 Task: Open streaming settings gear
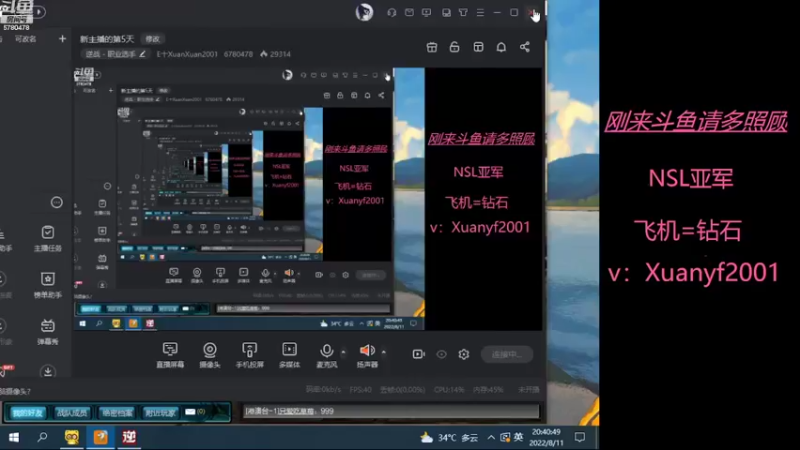464,354
